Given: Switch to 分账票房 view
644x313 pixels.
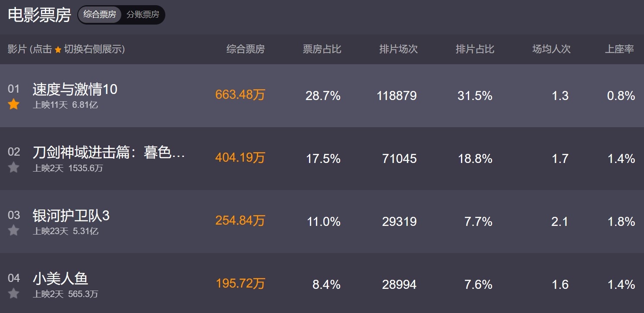Looking at the screenshot, I should 142,15.
